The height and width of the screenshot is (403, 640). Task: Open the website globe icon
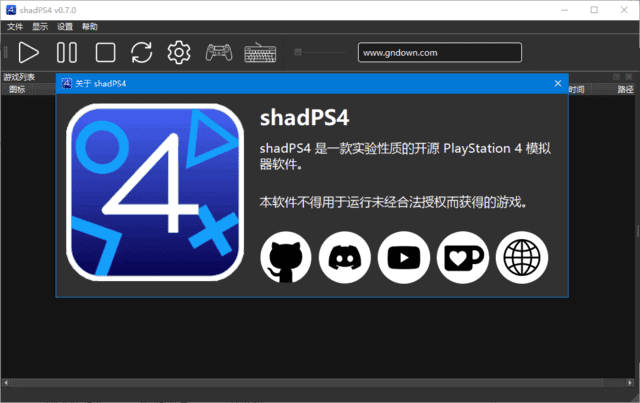pos(522,257)
